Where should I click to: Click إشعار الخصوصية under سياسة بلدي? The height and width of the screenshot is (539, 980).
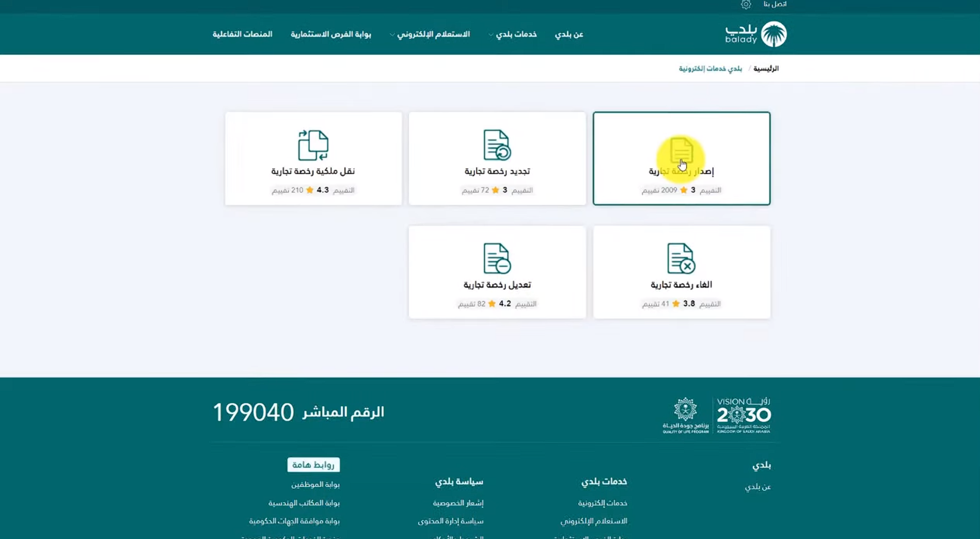click(x=459, y=502)
